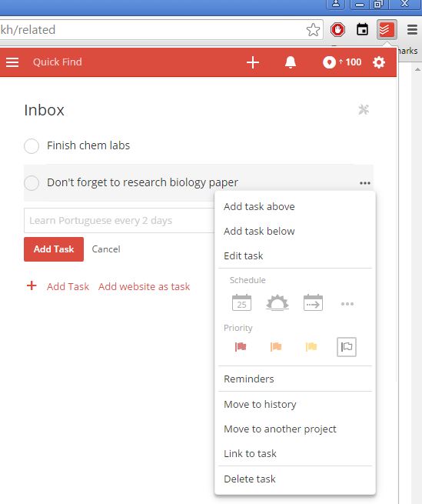This screenshot has width=422, height=504.
Task: Focus the Quick Find search field
Action: pos(57,62)
